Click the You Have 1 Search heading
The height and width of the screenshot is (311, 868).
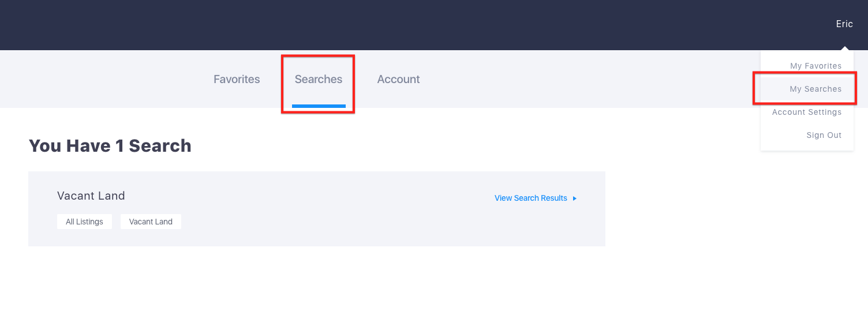(x=110, y=145)
